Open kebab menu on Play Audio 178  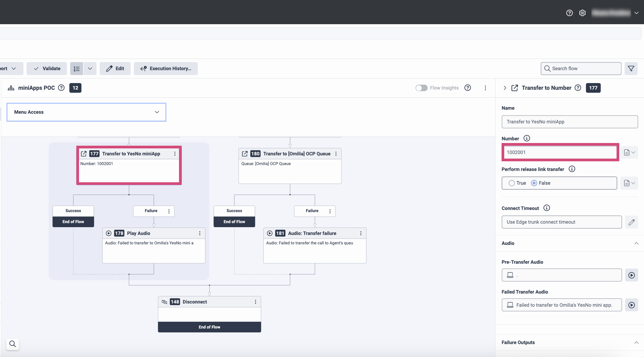pyautogui.click(x=200, y=233)
